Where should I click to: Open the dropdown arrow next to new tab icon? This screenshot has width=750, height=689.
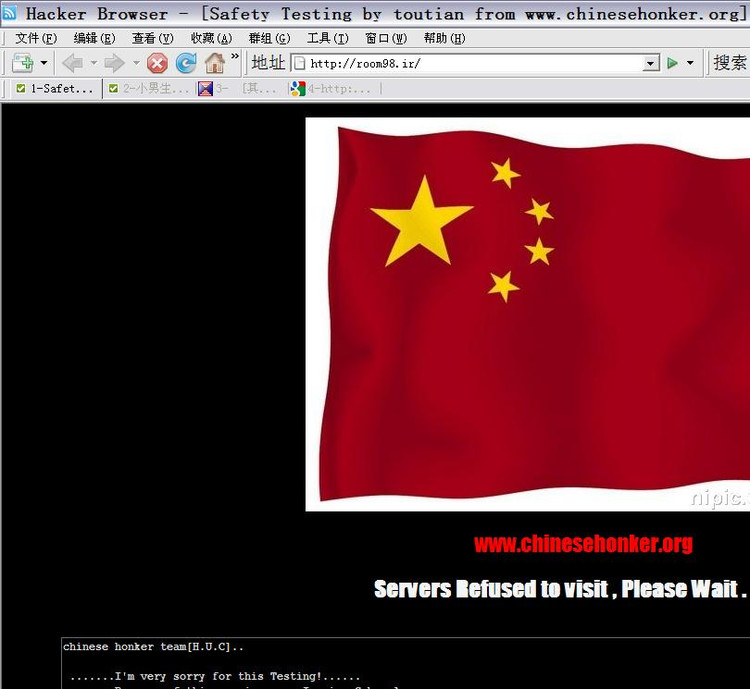tap(44, 63)
